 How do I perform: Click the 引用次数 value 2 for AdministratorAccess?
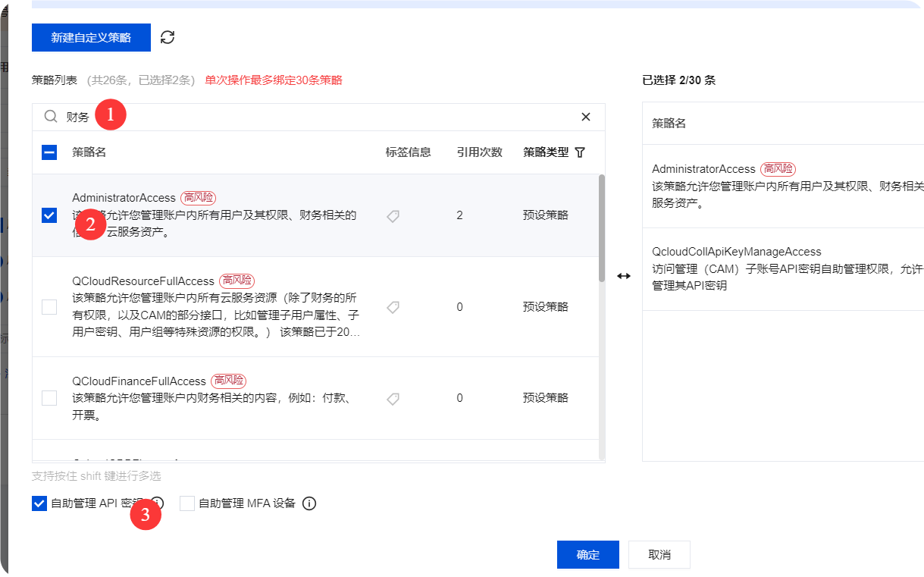pyautogui.click(x=459, y=215)
